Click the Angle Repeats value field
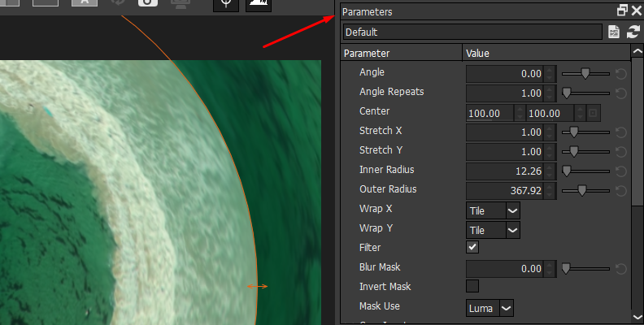Screen dimensions: 644x325 coord(505,93)
